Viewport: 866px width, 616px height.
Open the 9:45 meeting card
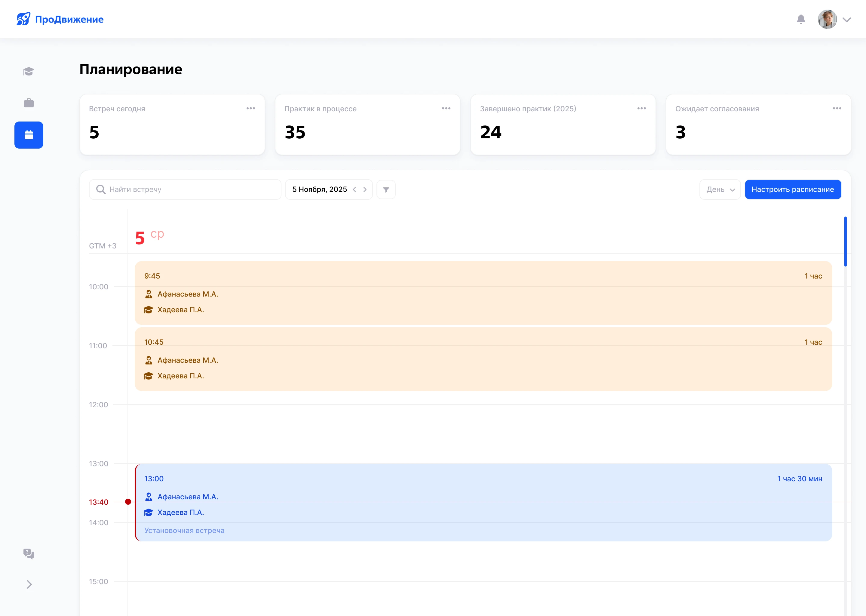tap(484, 293)
